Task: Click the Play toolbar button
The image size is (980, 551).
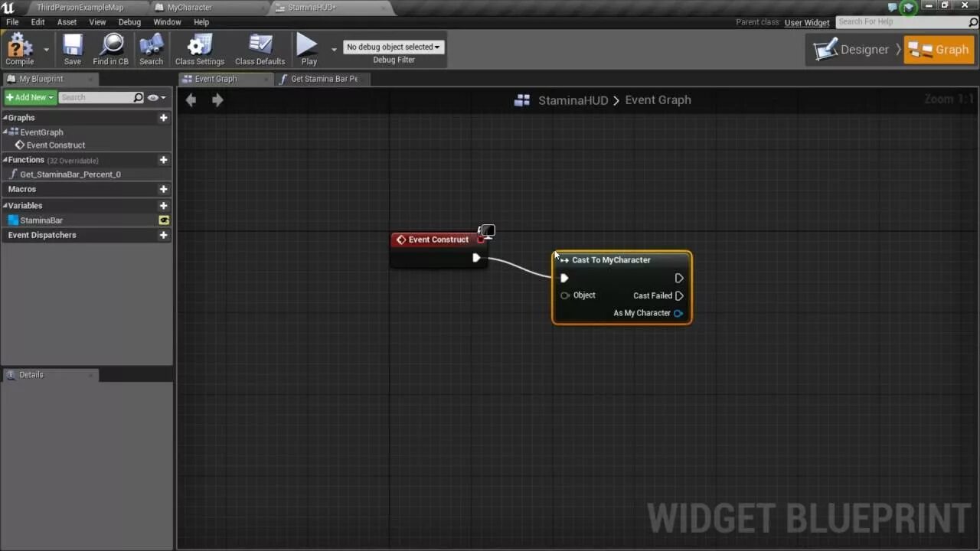Action: click(309, 49)
